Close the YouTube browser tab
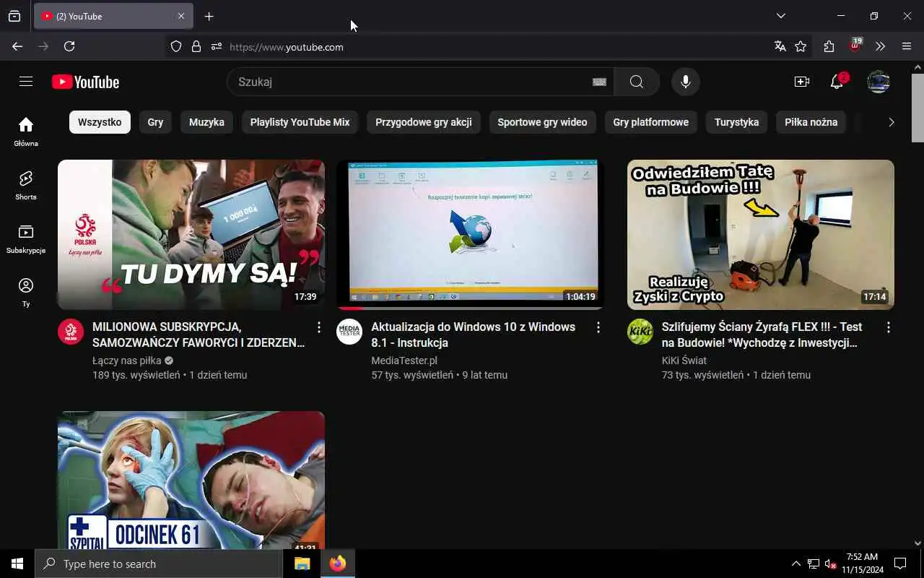Screen dimensions: 924x578 181,16
